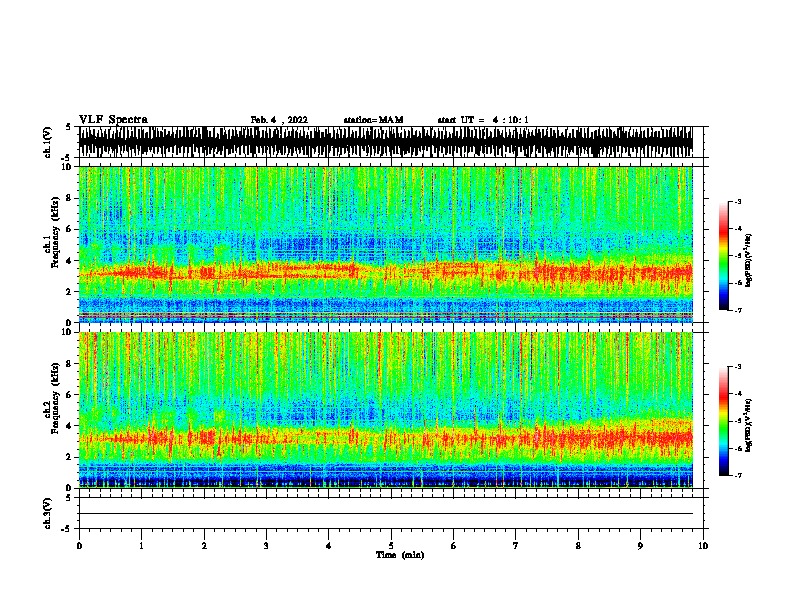This screenshot has height=612, width=792.
Task: Click the "-7" label on ch.1 color bar
Action: tap(738, 310)
